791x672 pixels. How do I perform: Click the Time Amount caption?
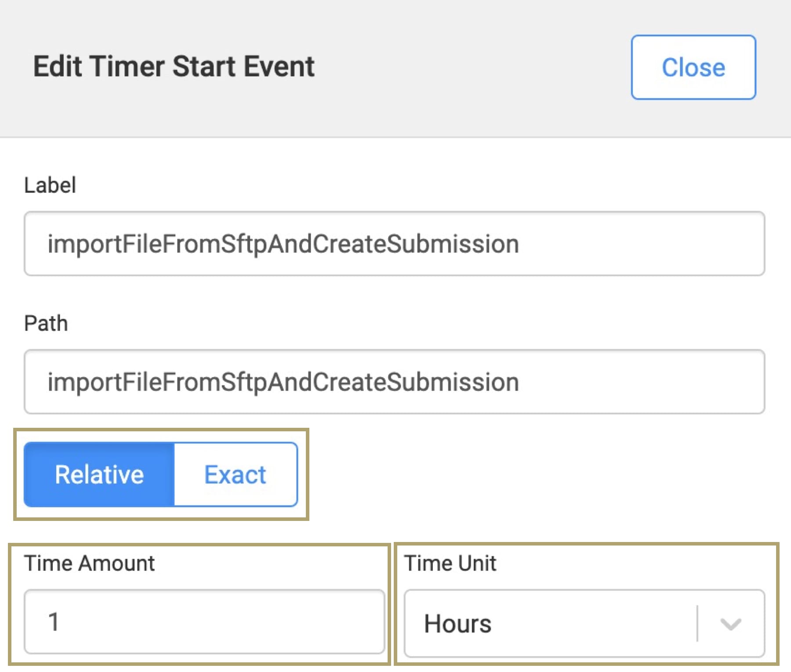90,563
